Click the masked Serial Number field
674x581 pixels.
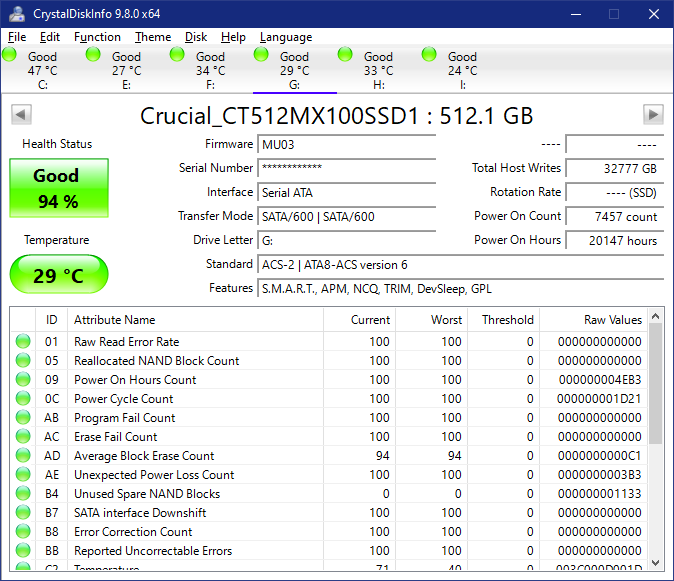[x=346, y=168]
